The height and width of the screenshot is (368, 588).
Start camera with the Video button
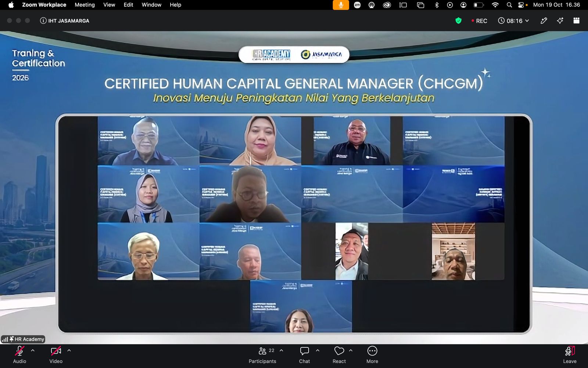point(56,355)
